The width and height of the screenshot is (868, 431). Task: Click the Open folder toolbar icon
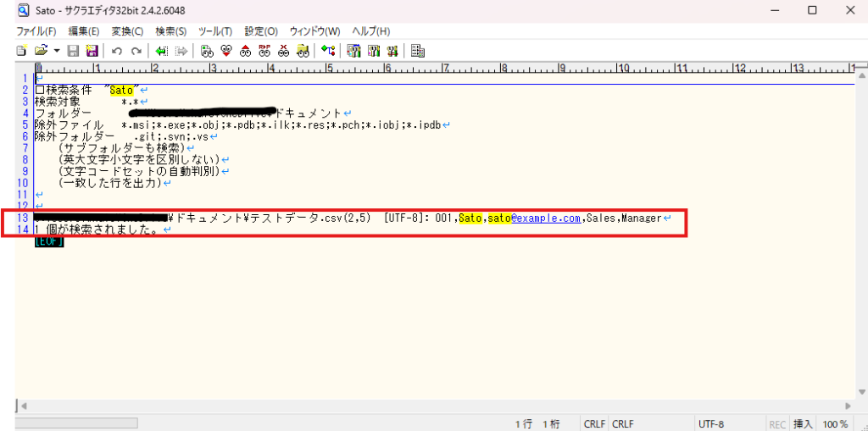[x=40, y=51]
